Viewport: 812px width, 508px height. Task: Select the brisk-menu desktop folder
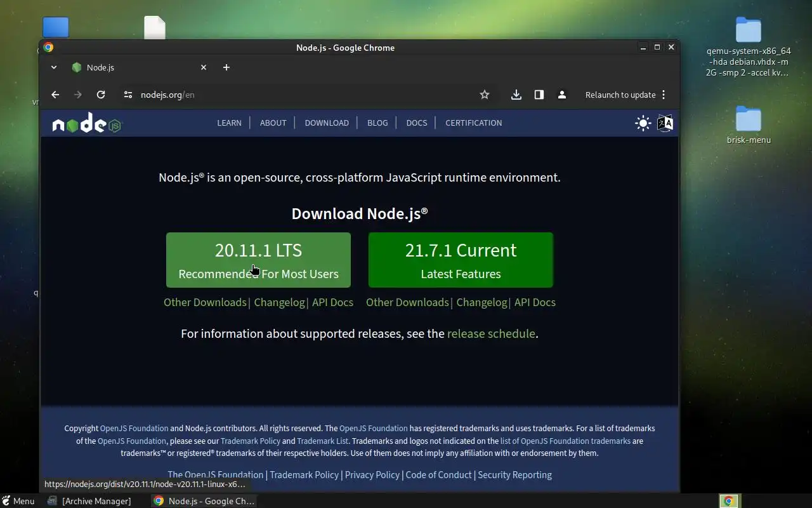(x=749, y=126)
